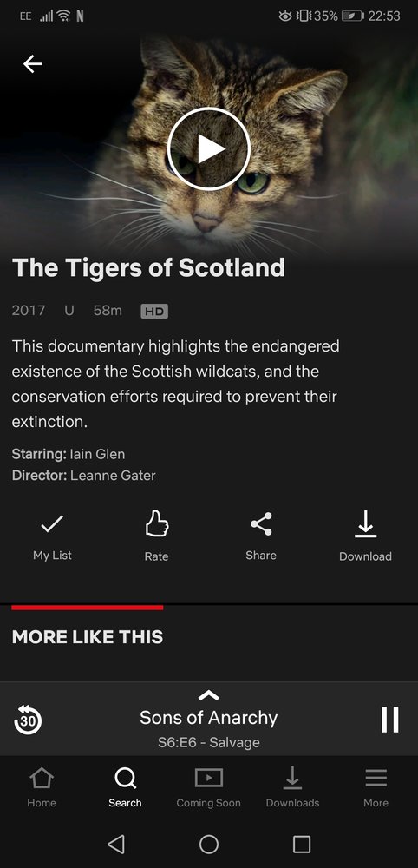Tap the Android recent apps square
The height and width of the screenshot is (868, 418).
pyautogui.click(x=302, y=844)
